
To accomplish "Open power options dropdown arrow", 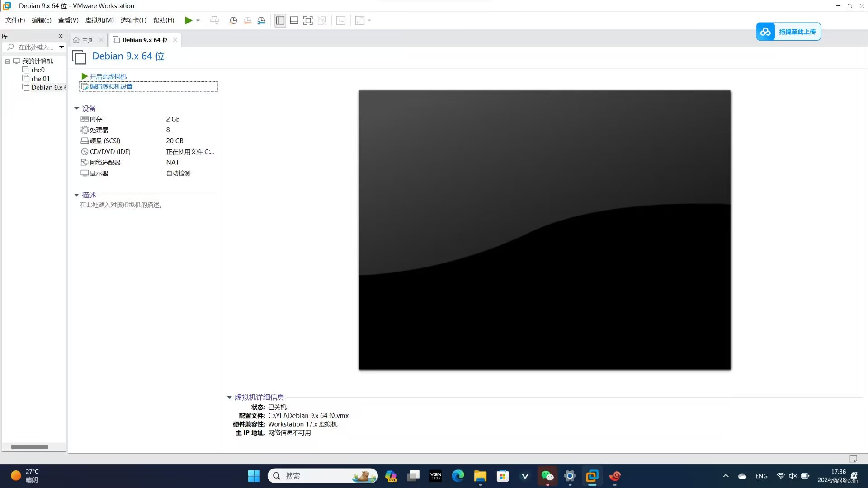I will tap(198, 20).
